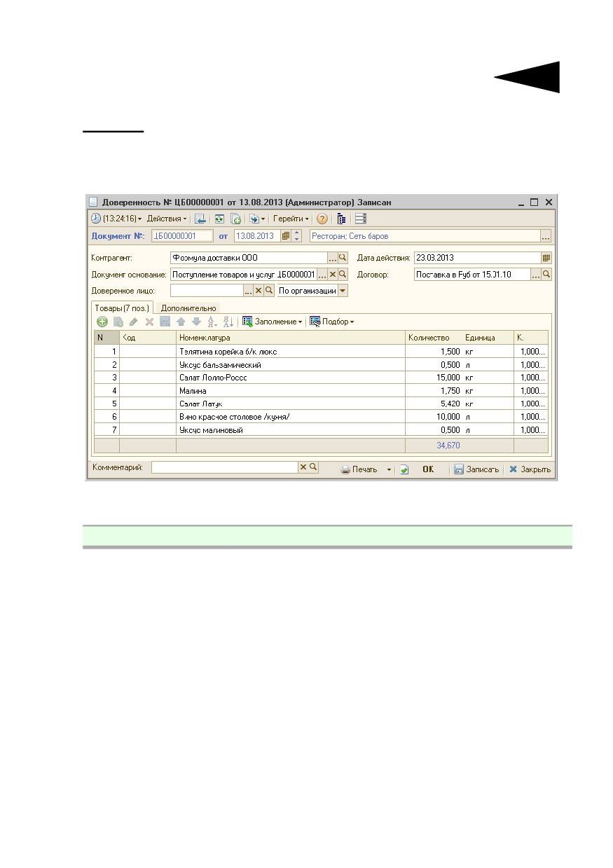Open the Перейти menu
The width and height of the screenshot is (613, 868).
click(x=291, y=219)
